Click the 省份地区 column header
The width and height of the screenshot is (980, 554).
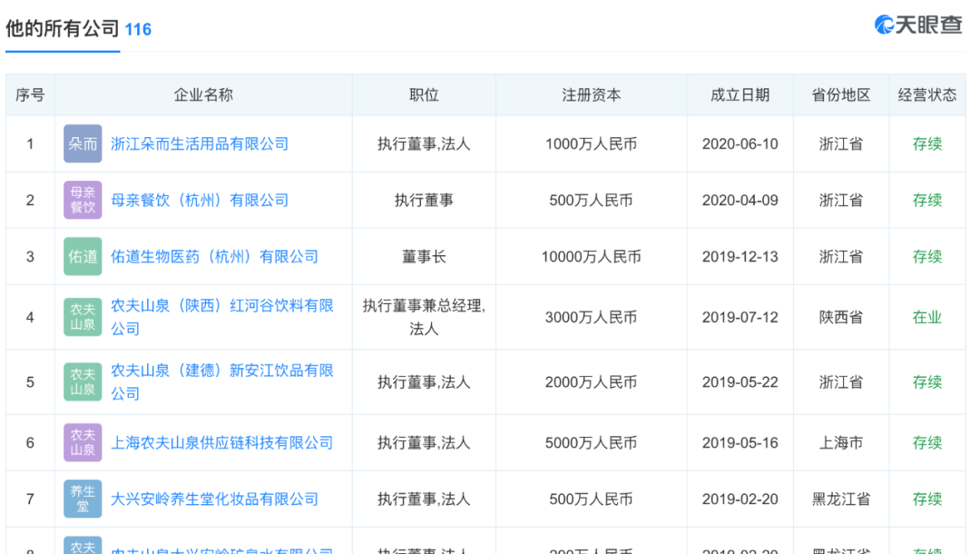tap(840, 95)
